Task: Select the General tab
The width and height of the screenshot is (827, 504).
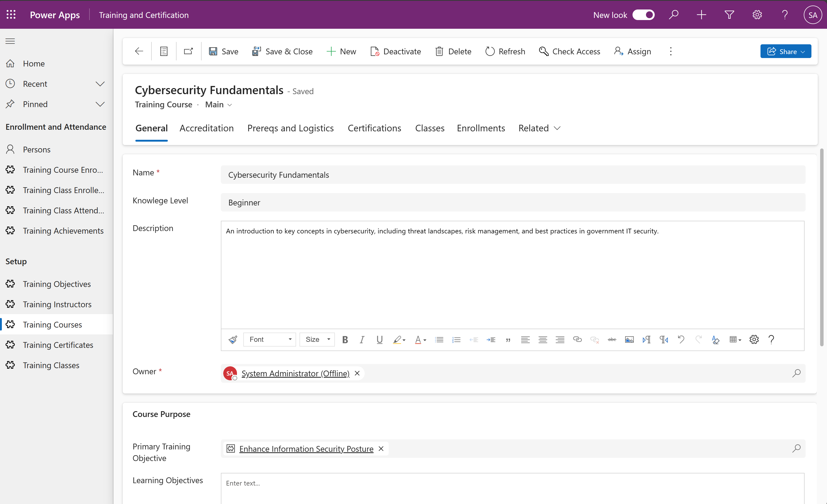Action: click(x=151, y=128)
